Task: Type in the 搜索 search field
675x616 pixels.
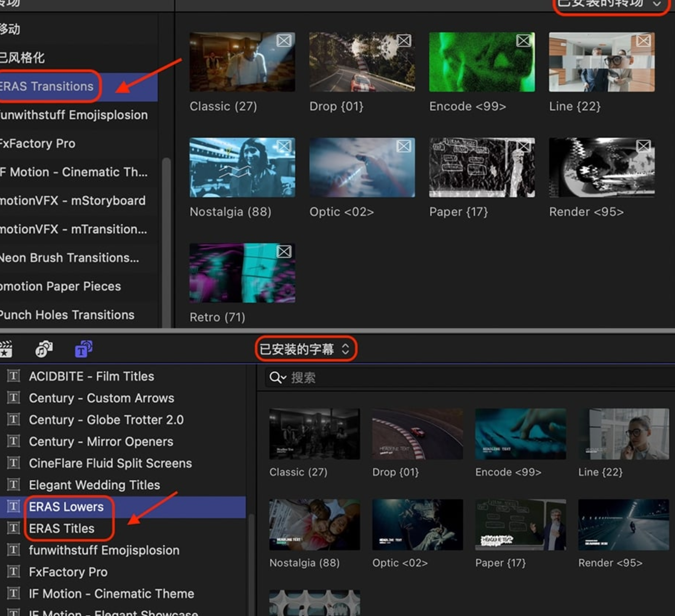Action: 470,378
